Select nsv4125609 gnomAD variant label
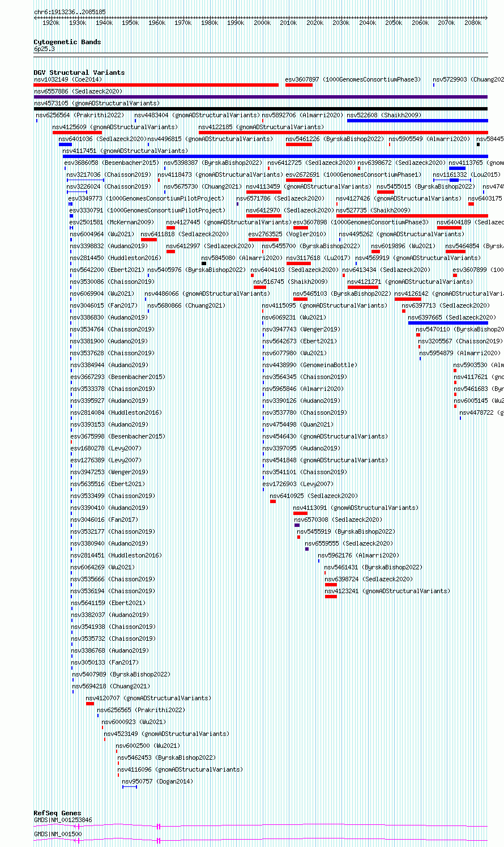 [115, 127]
